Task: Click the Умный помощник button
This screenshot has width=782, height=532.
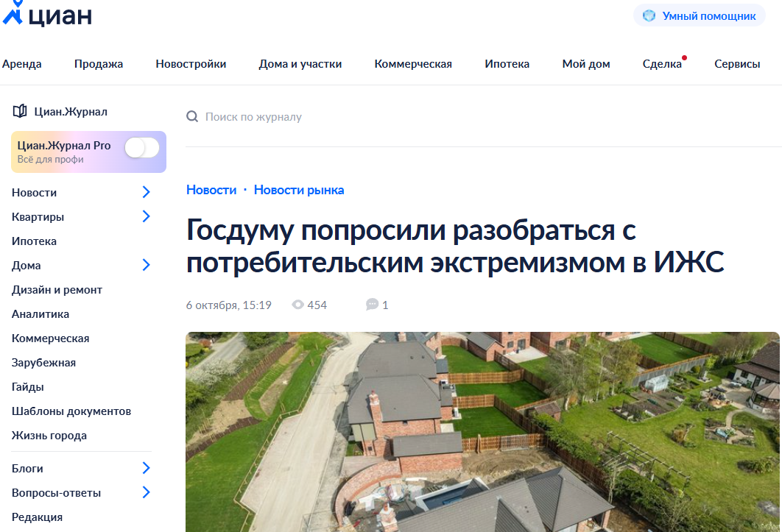Action: coord(699,15)
